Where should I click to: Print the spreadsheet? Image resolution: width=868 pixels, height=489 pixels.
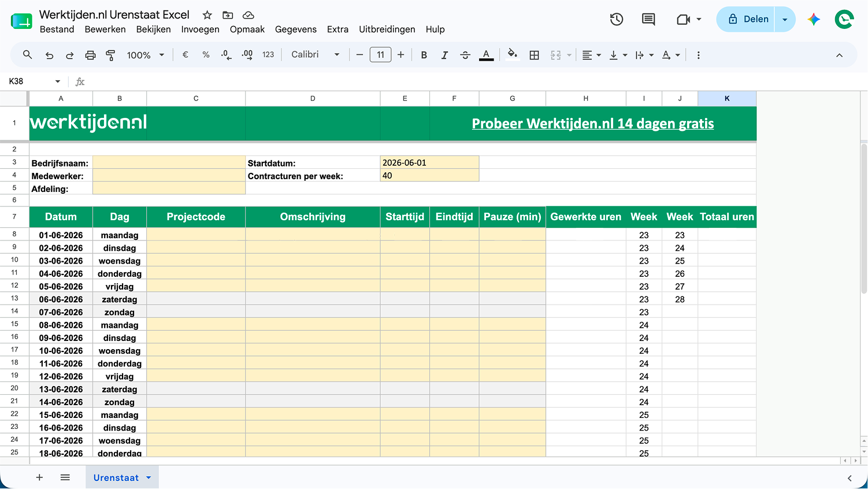[90, 55]
